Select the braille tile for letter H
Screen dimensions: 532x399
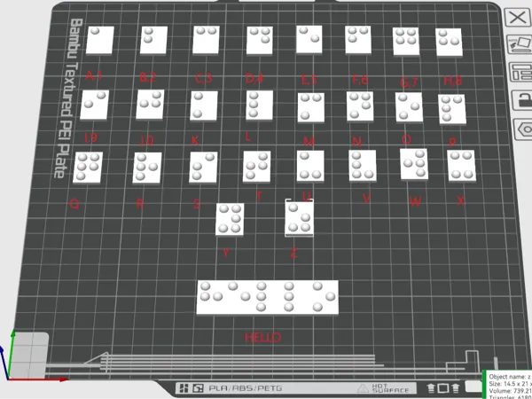click(x=449, y=42)
